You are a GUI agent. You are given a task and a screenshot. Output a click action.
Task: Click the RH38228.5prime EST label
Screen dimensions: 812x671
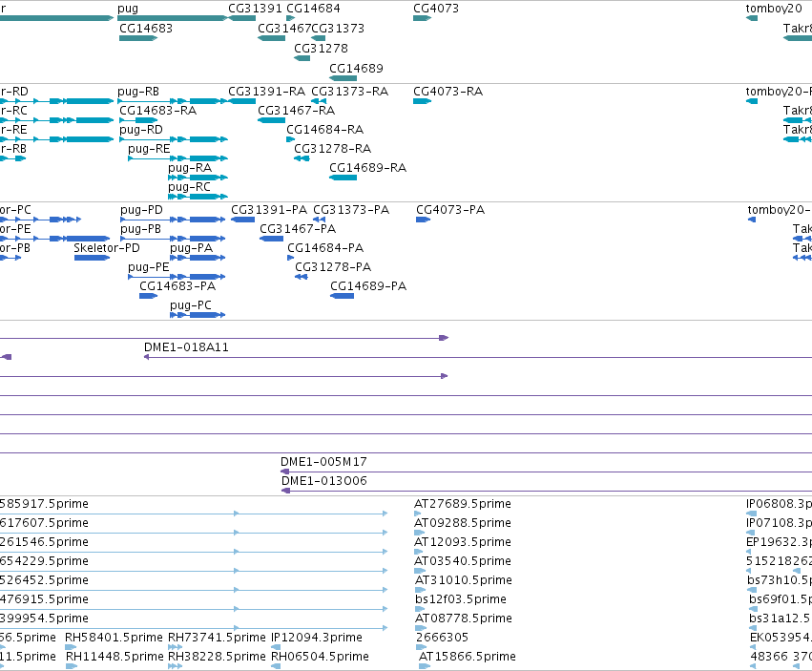217,657
